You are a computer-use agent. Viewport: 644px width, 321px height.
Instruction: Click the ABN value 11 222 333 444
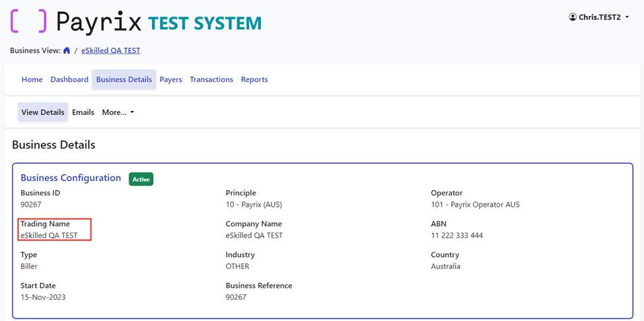[x=456, y=236]
